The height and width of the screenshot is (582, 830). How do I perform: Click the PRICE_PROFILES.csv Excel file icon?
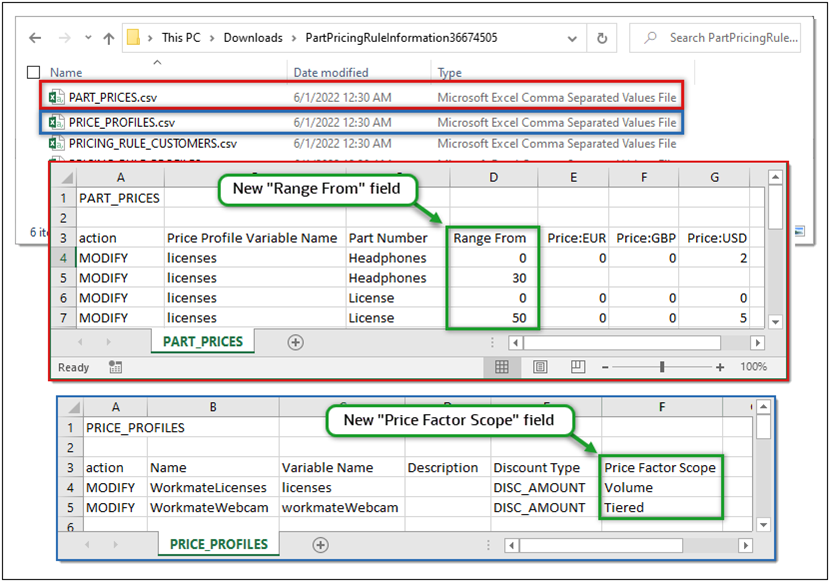[x=56, y=122]
